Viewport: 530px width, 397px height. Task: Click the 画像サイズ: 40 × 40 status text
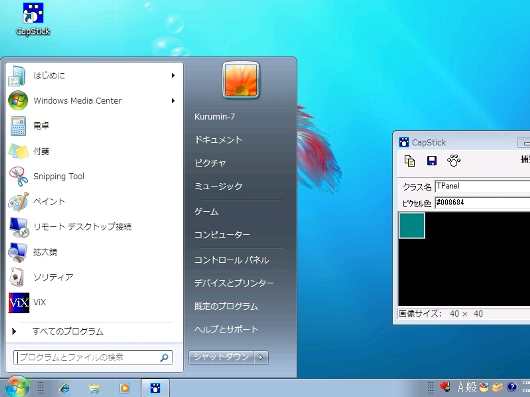tap(441, 314)
